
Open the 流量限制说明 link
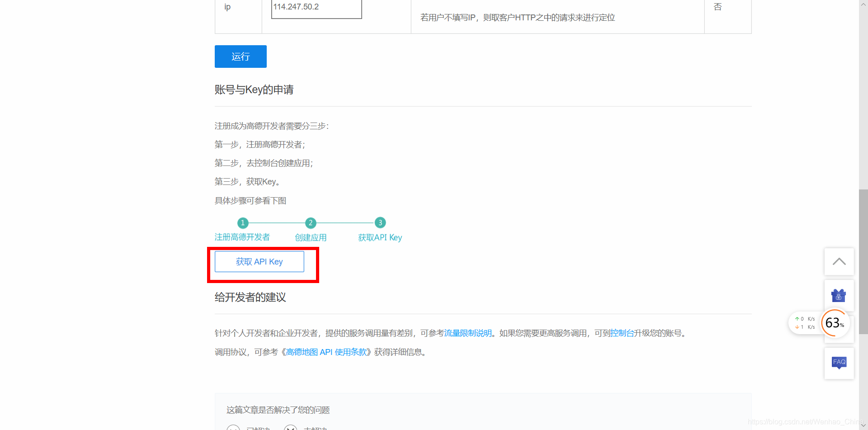click(468, 333)
